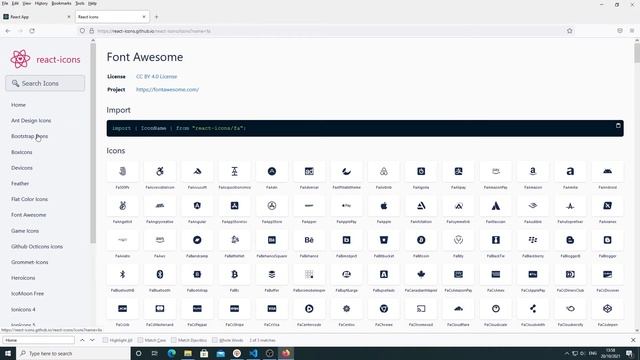Select the FaAmazon icon tile
Image resolution: width=640 pixels, height=360 pixels.
[x=533, y=171]
